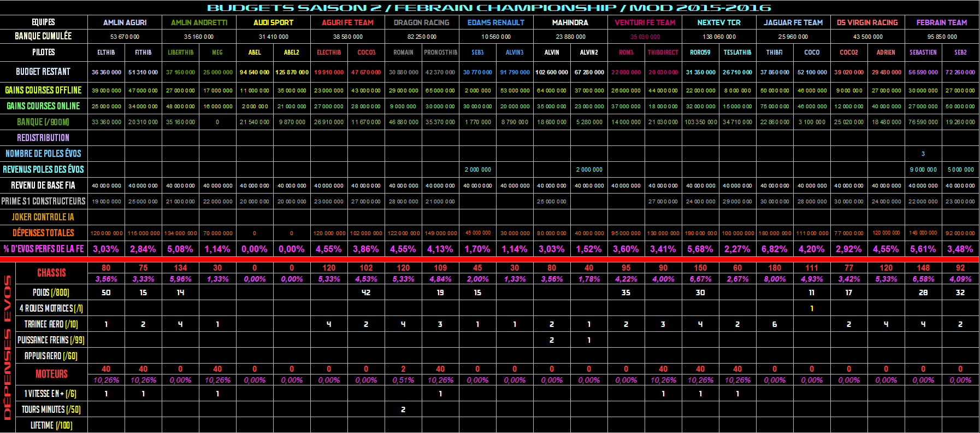Select the AUDI SPORT team header cell
The width and height of the screenshot is (980, 433).
pos(273,22)
